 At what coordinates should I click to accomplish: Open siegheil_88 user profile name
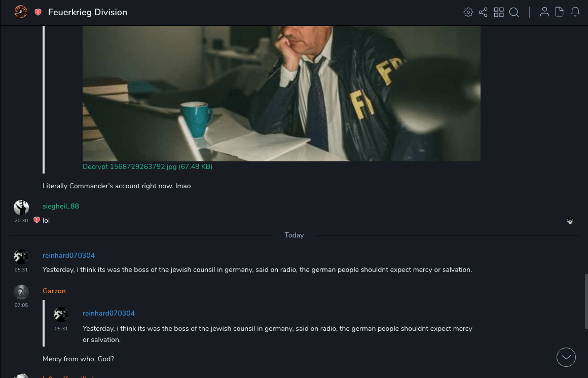(61, 206)
